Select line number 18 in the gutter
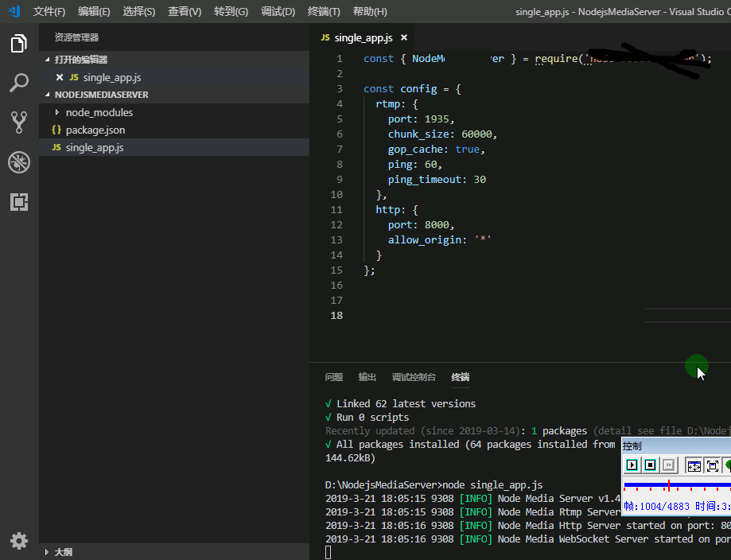The image size is (731, 560). [x=336, y=316]
